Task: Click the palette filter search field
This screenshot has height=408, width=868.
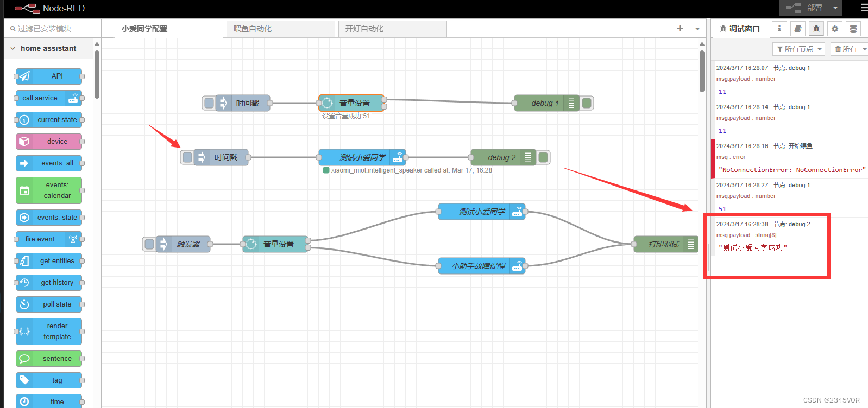Action: (53, 29)
